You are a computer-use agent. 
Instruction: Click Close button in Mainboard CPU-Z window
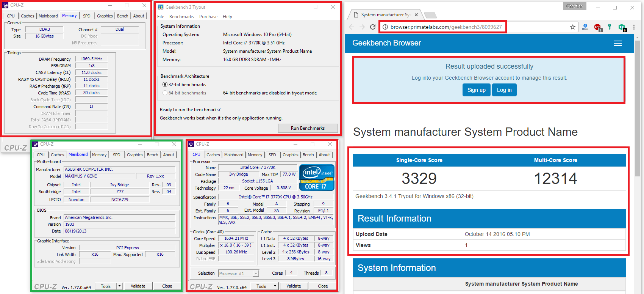(x=167, y=286)
